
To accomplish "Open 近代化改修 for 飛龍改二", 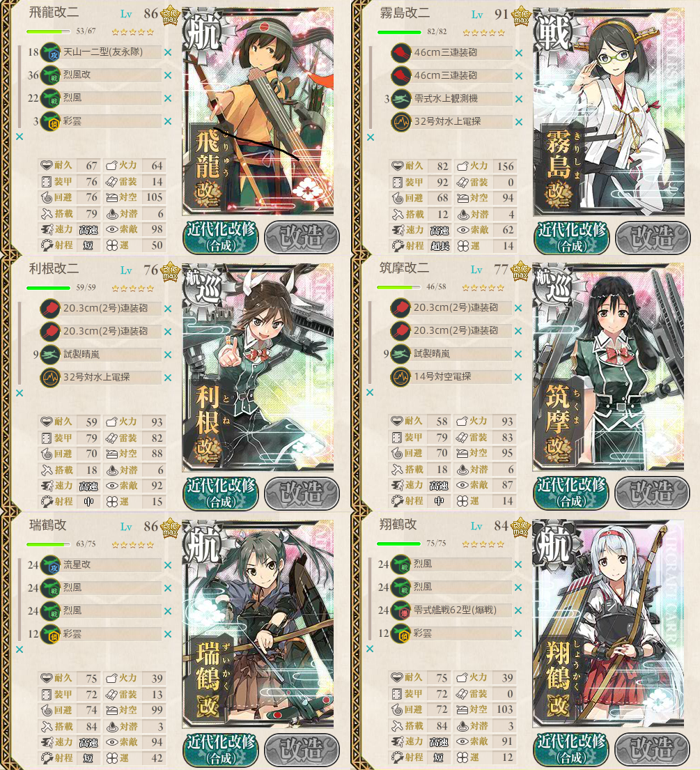I will 220,237.
